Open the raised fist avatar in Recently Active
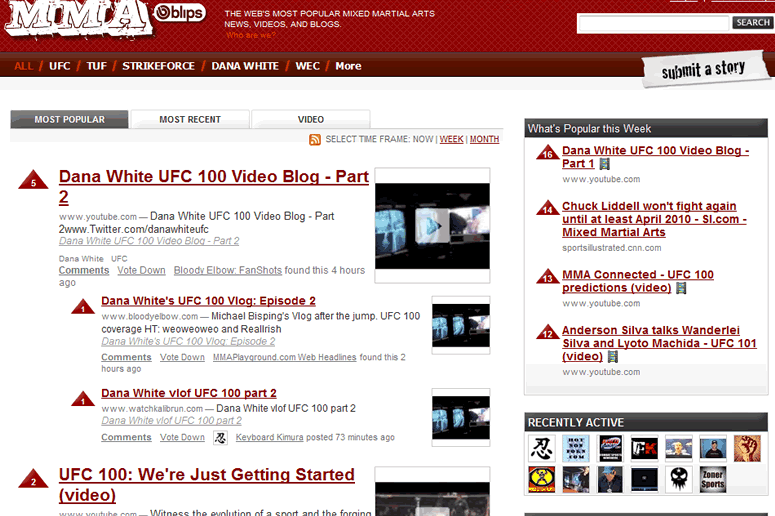775x516 pixels. pyautogui.click(x=747, y=449)
